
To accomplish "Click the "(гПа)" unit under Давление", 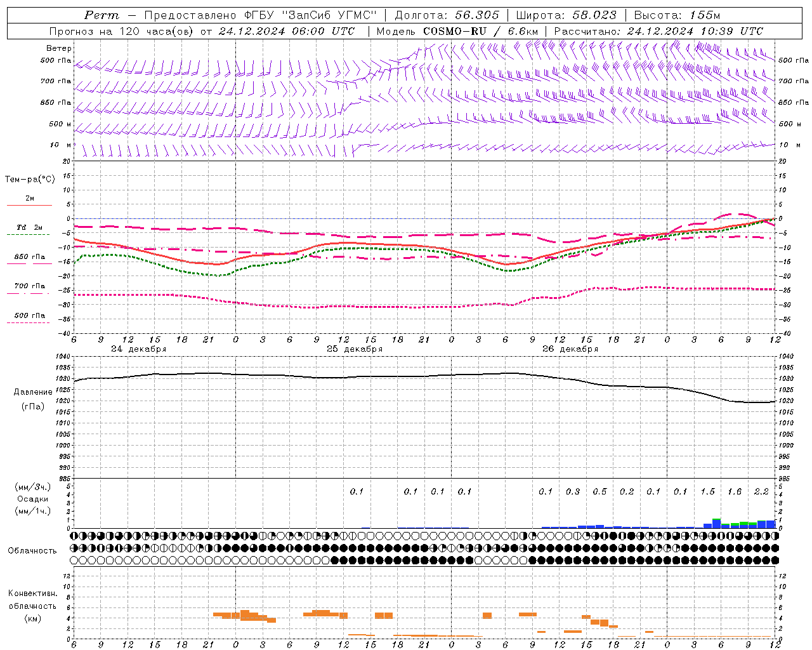I will tap(33, 407).
